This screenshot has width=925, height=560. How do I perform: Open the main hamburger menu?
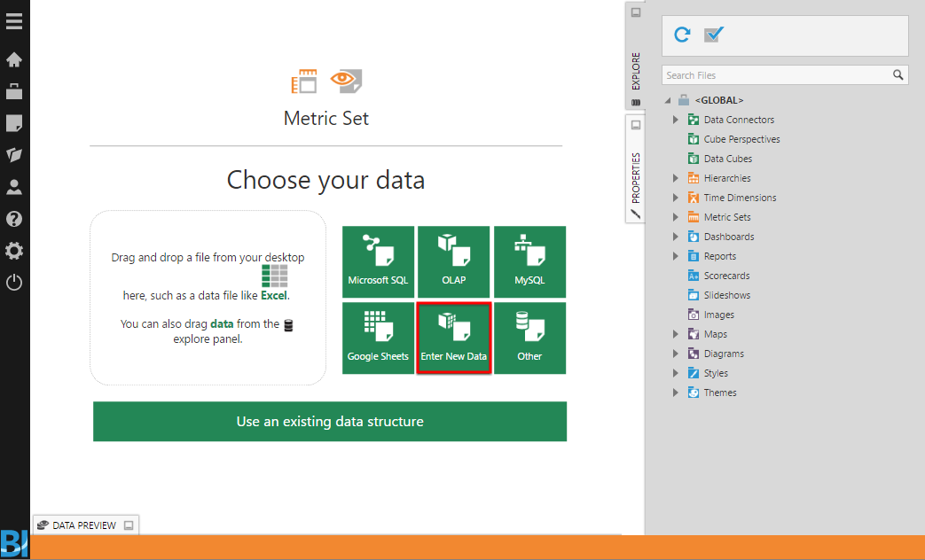13,20
